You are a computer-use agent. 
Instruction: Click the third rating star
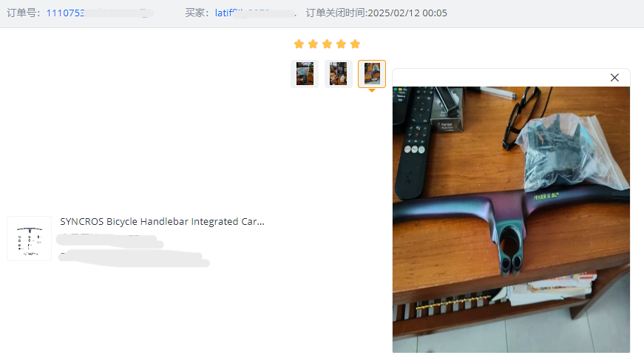click(327, 44)
